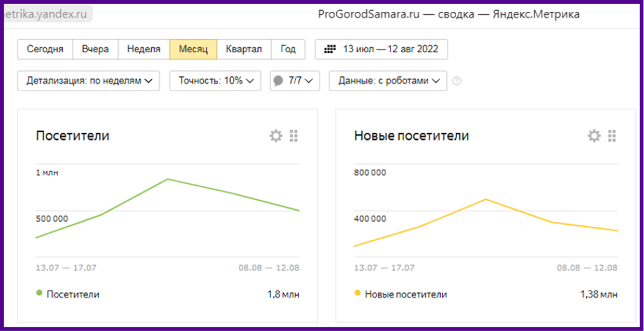Switch to the Квартал period
This screenshot has height=331, width=644.
click(244, 49)
